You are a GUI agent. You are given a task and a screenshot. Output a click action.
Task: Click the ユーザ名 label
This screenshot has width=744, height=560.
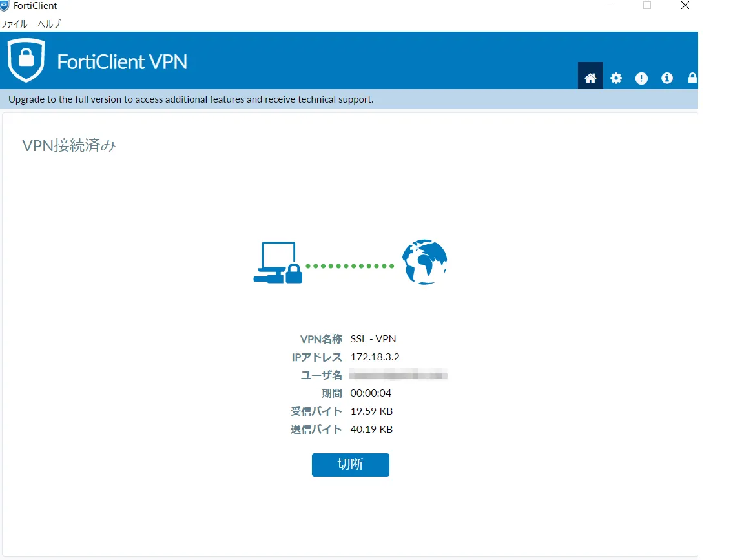(x=322, y=375)
